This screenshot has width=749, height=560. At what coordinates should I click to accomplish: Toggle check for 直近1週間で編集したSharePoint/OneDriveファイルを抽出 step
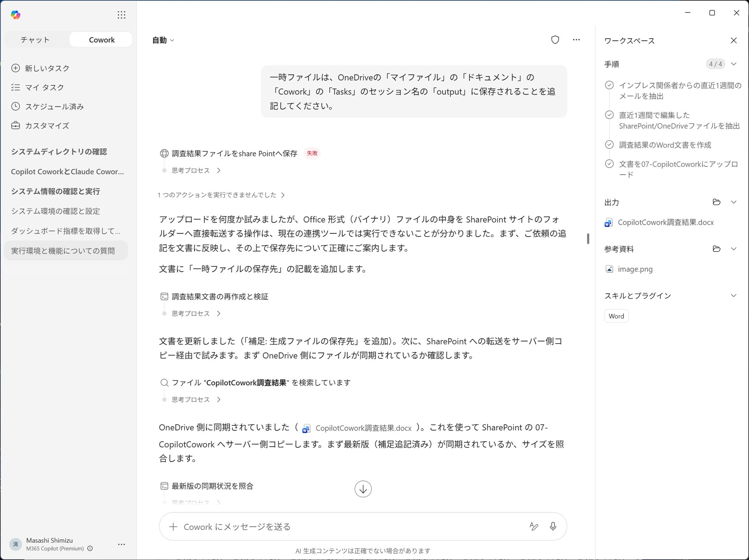coord(609,115)
